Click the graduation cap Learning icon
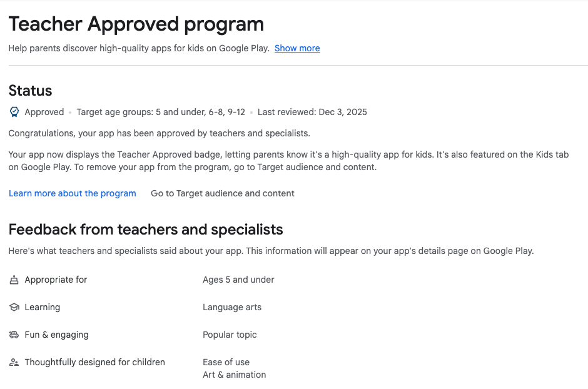This screenshot has width=588, height=389. click(14, 308)
